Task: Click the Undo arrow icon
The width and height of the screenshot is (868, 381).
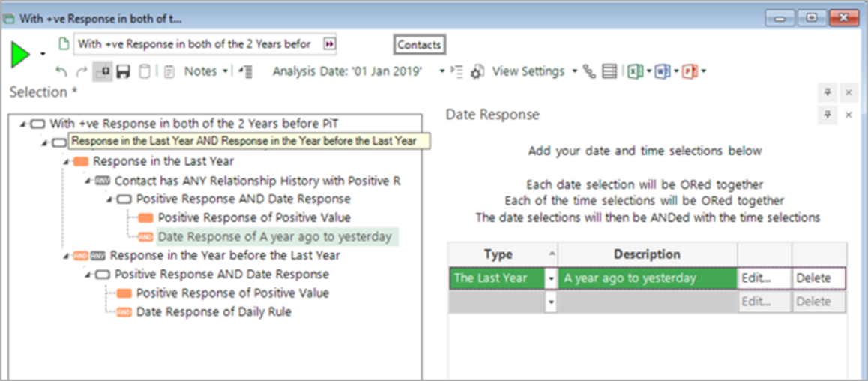Action: point(61,71)
